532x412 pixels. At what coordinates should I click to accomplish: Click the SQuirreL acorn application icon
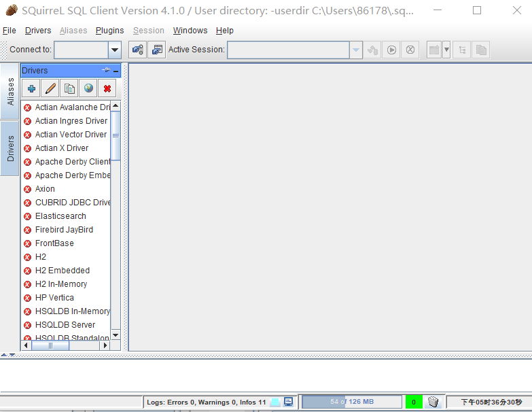pyautogui.click(x=11, y=10)
